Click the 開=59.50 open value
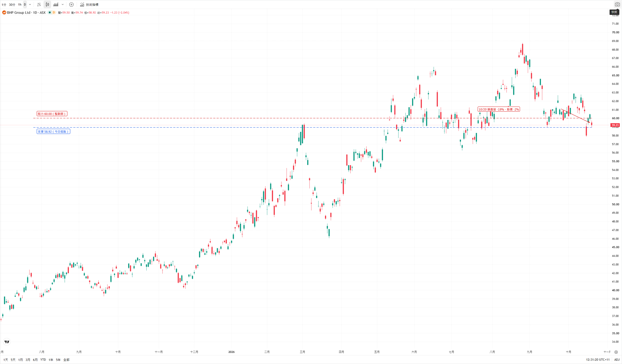 [64, 13]
